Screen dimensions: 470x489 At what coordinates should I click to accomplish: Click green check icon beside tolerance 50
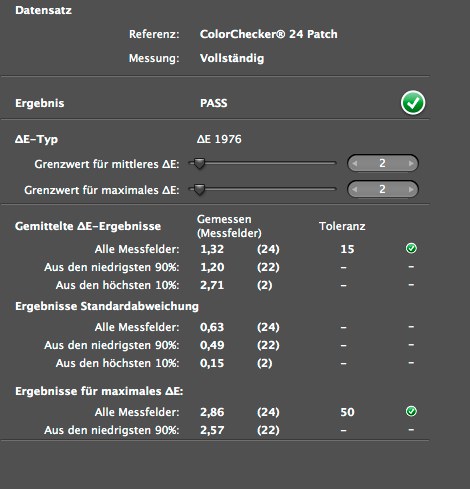pos(411,411)
